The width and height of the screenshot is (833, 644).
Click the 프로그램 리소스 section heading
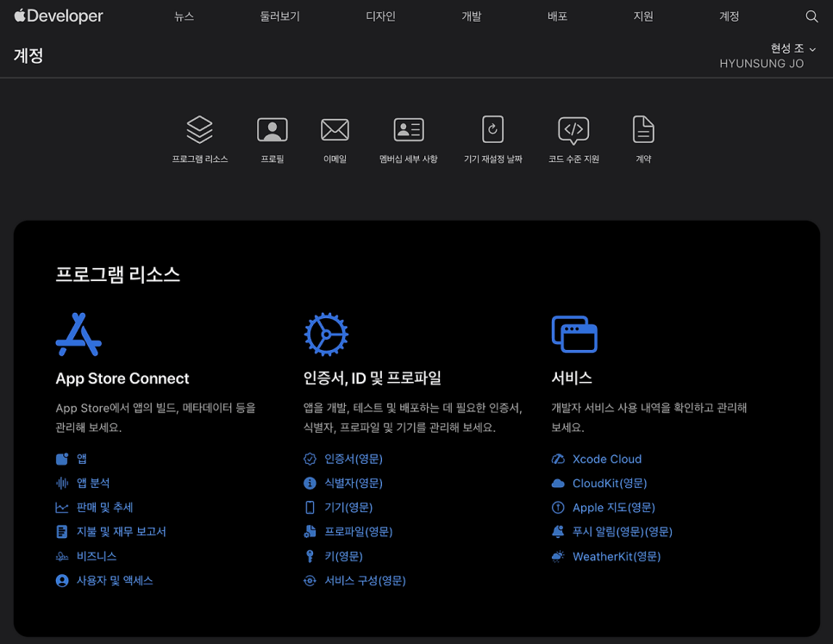pos(118,274)
